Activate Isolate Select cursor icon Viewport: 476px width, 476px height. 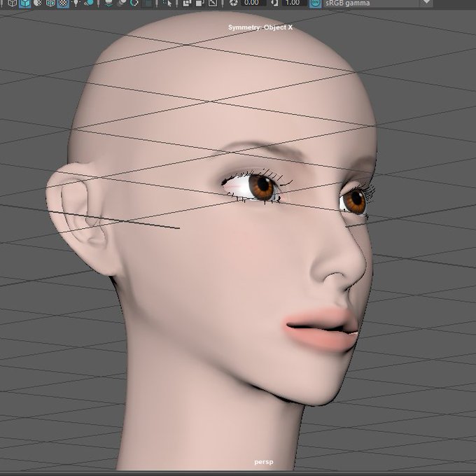point(167,3)
